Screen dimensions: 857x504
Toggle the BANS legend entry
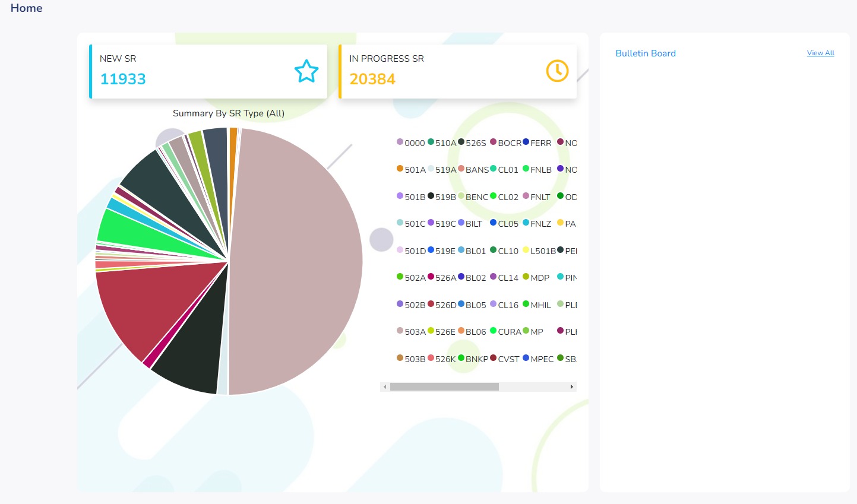(473, 169)
